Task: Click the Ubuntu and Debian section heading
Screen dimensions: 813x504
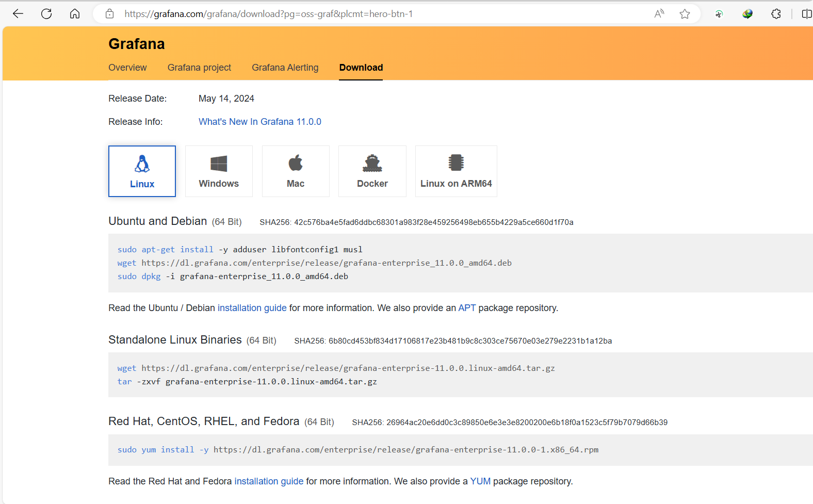Action: point(157,221)
